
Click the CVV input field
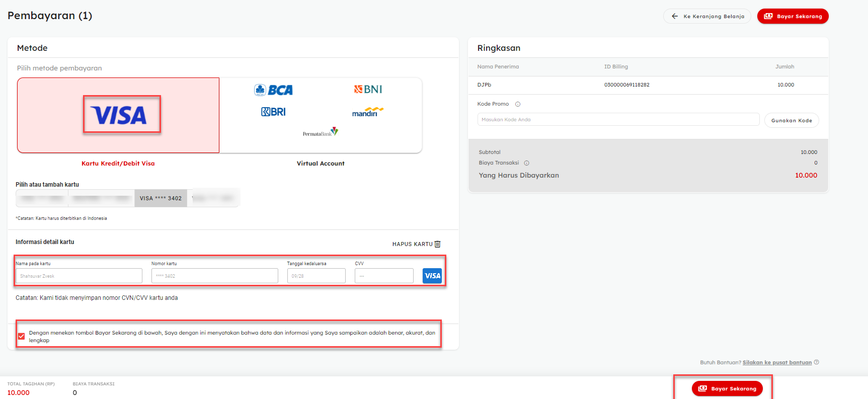click(x=384, y=276)
